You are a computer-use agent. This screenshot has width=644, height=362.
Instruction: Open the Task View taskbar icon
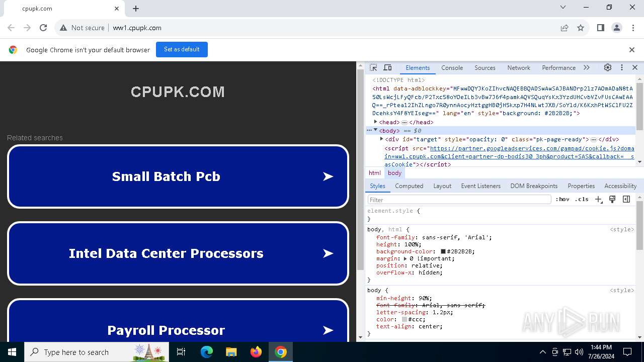click(x=181, y=352)
